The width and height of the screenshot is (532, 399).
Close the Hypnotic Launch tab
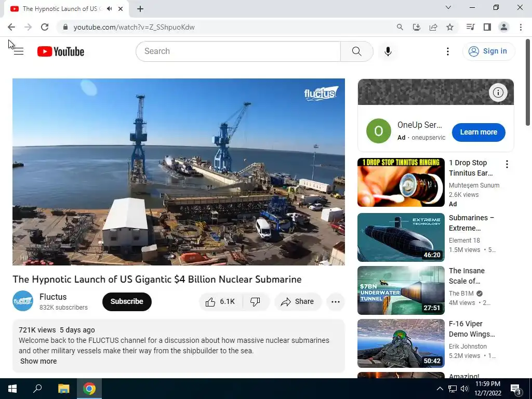pyautogui.click(x=121, y=9)
